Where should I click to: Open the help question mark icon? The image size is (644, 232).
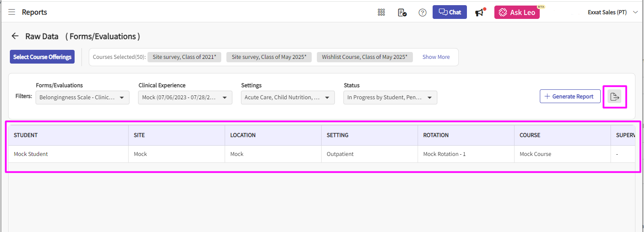point(422,12)
